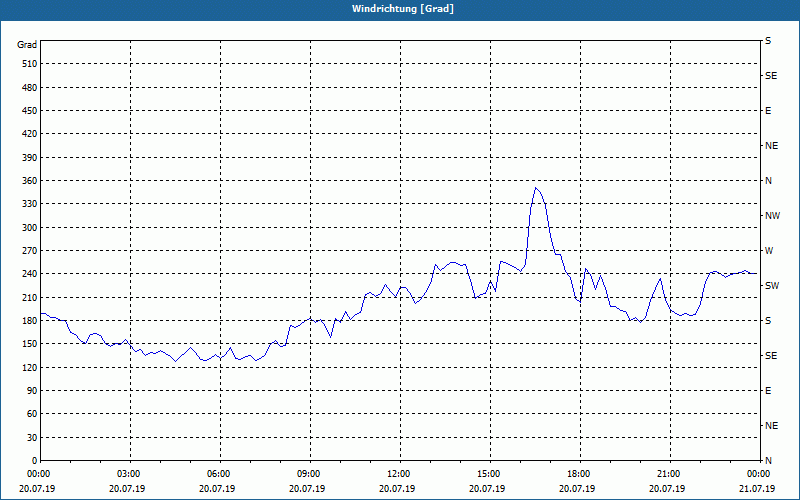Click the 180 degree axis label
Image resolution: width=800 pixels, height=500 pixels.
pos(30,320)
